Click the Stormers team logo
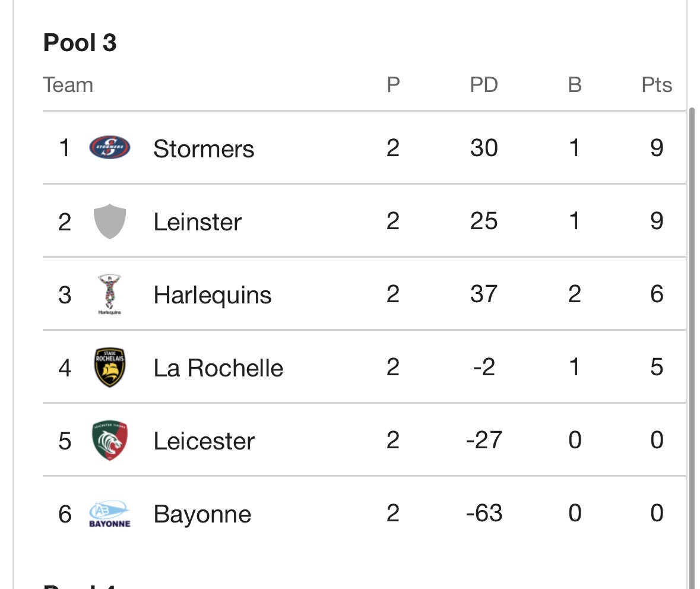The width and height of the screenshot is (700, 589). (110, 148)
